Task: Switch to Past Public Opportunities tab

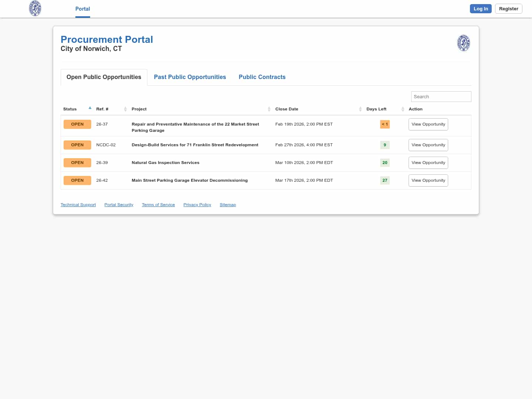Action: pyautogui.click(x=190, y=77)
